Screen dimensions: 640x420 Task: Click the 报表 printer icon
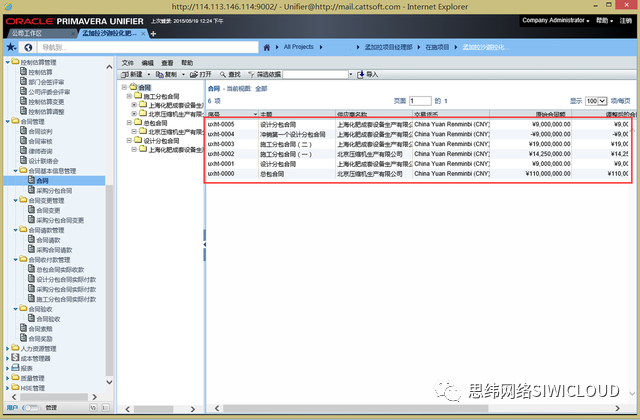[x=15, y=368]
